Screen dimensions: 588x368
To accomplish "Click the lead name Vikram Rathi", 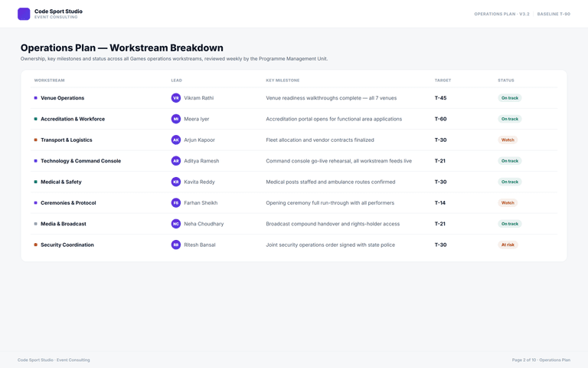I will click(x=199, y=98).
